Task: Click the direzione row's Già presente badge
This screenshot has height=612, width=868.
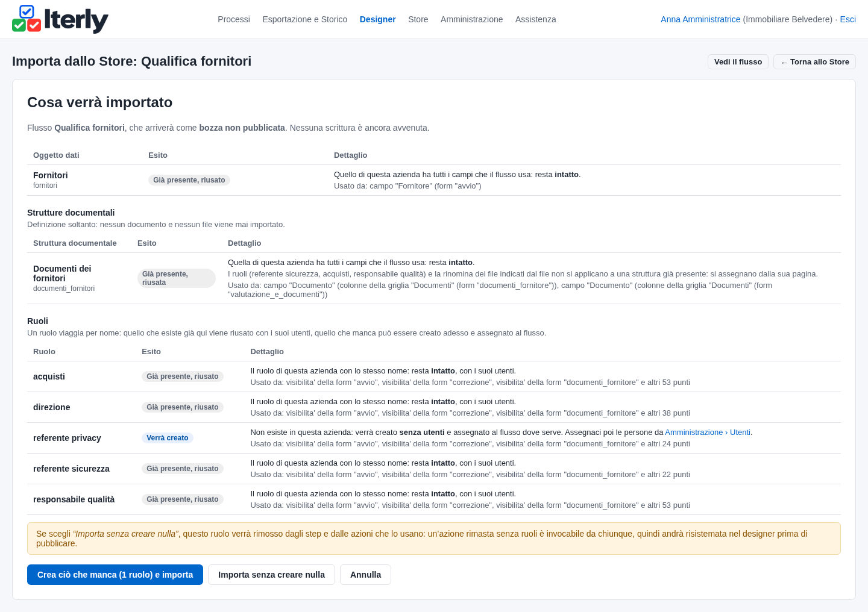Action: tap(183, 407)
